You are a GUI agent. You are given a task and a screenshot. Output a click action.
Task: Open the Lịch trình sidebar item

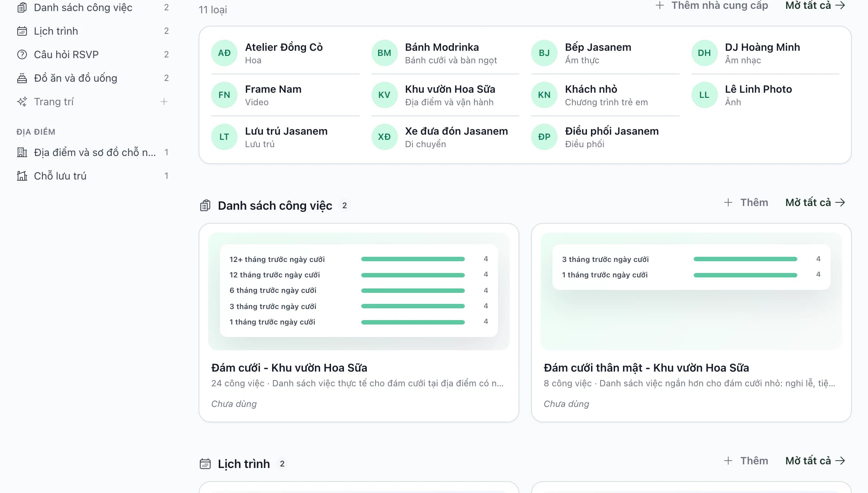click(93, 31)
